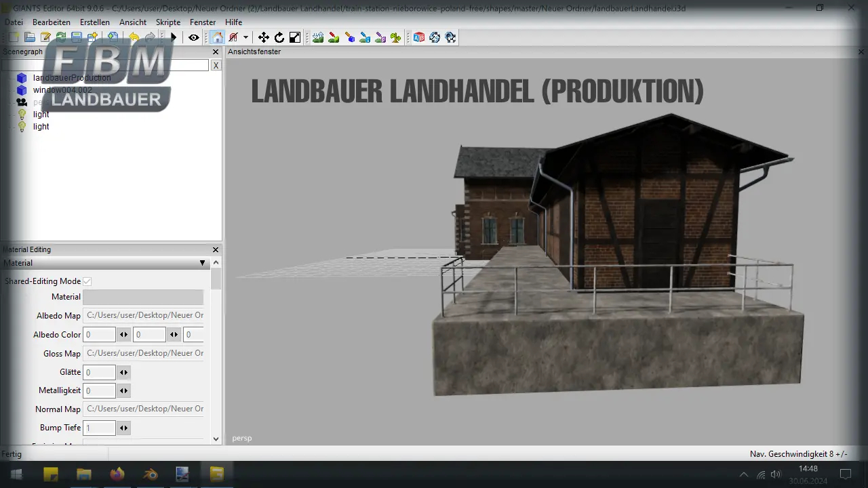This screenshot has width=868, height=488.
Task: Click the Gloss Map path field
Action: coord(143,353)
